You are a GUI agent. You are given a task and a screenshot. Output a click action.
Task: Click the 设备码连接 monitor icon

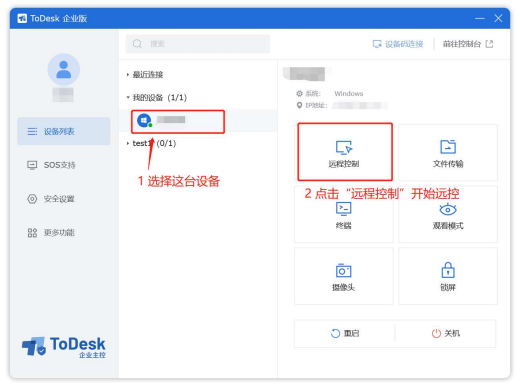(377, 44)
